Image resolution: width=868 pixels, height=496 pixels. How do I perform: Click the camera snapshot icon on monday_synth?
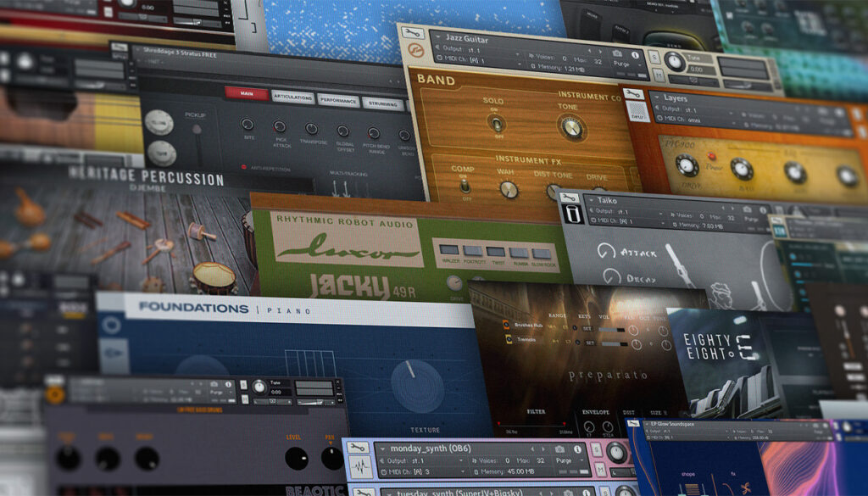(x=560, y=449)
